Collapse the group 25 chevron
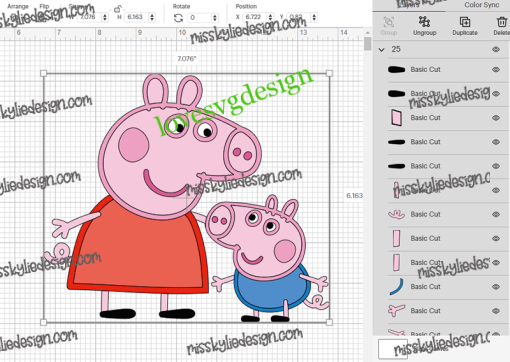510x362 pixels. point(382,50)
